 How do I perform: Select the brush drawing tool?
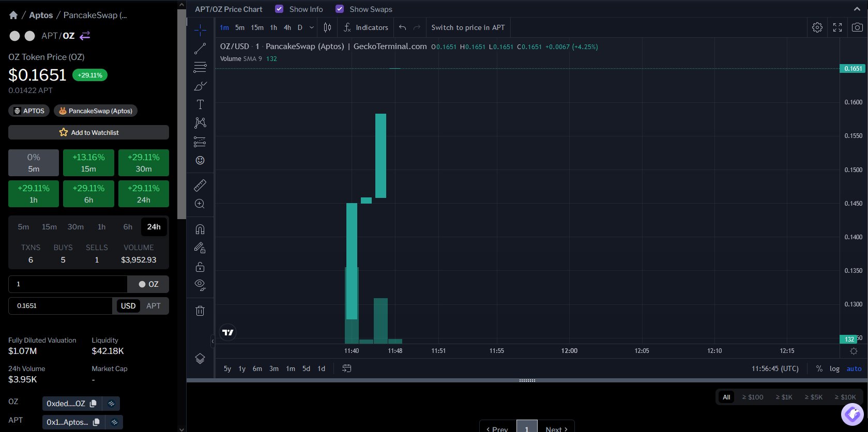[x=200, y=86]
